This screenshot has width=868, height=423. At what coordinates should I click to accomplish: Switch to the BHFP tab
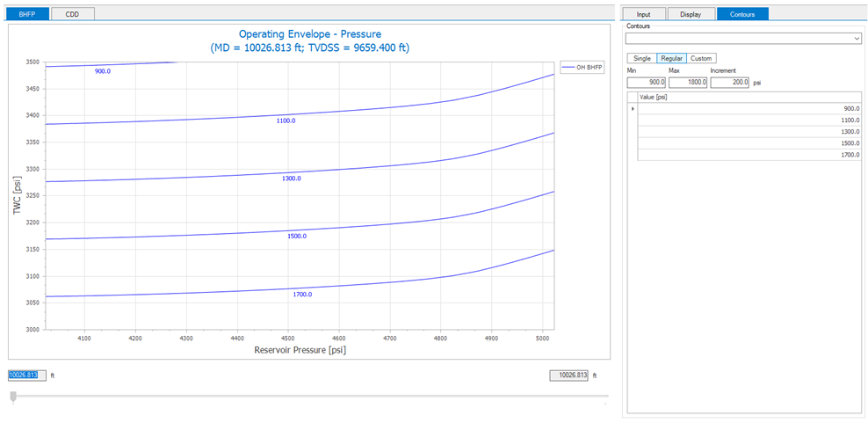point(27,14)
